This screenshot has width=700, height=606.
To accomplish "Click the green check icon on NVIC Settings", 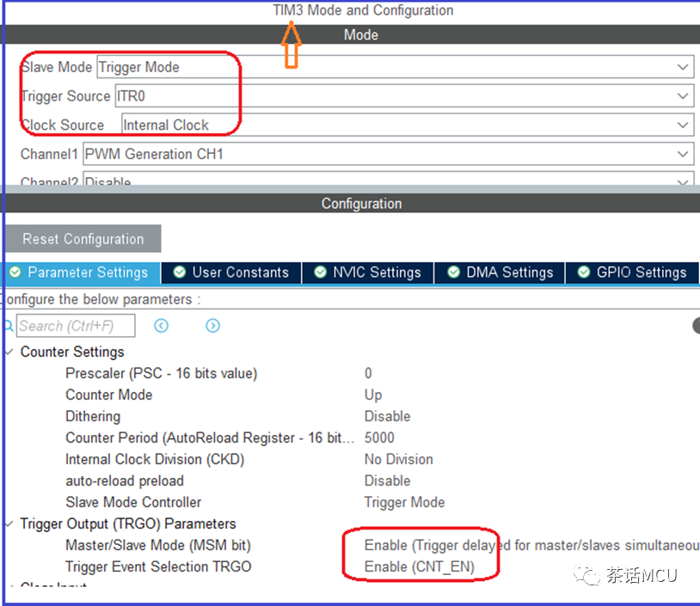I will click(320, 272).
